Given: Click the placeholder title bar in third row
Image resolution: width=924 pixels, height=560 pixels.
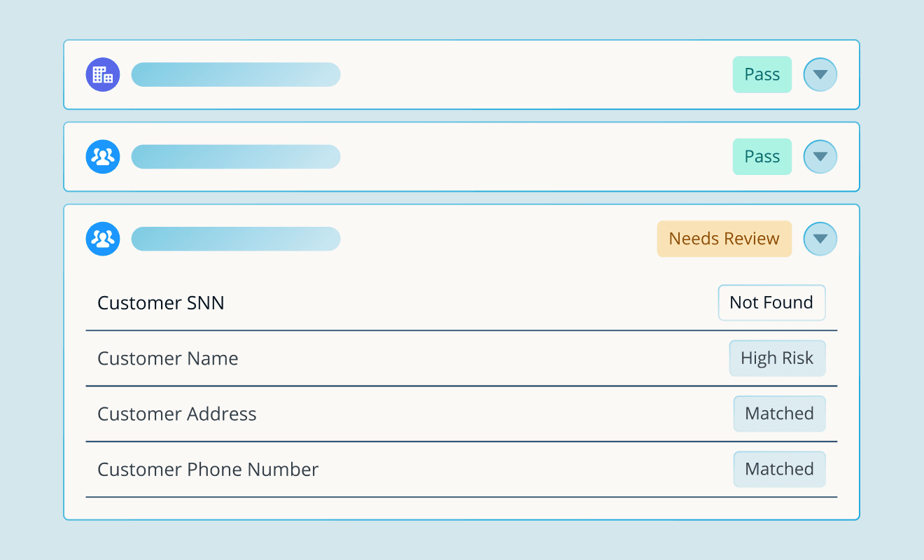Looking at the screenshot, I should 236,239.
